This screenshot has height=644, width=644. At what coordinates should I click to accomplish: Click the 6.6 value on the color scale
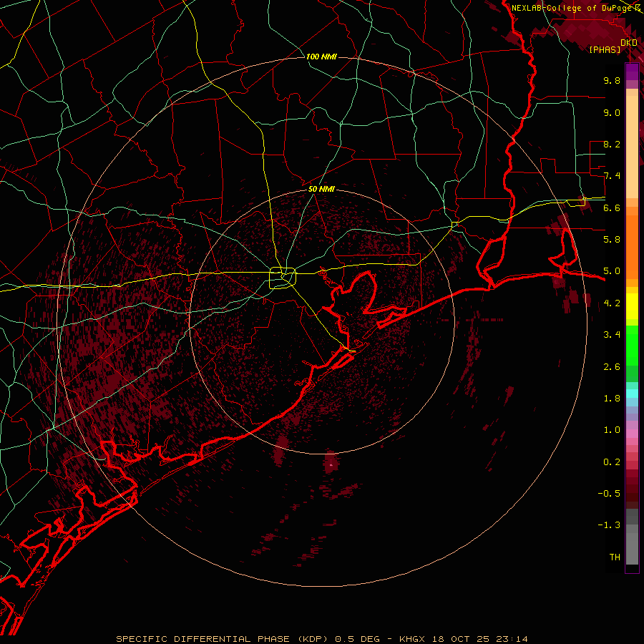click(x=612, y=208)
